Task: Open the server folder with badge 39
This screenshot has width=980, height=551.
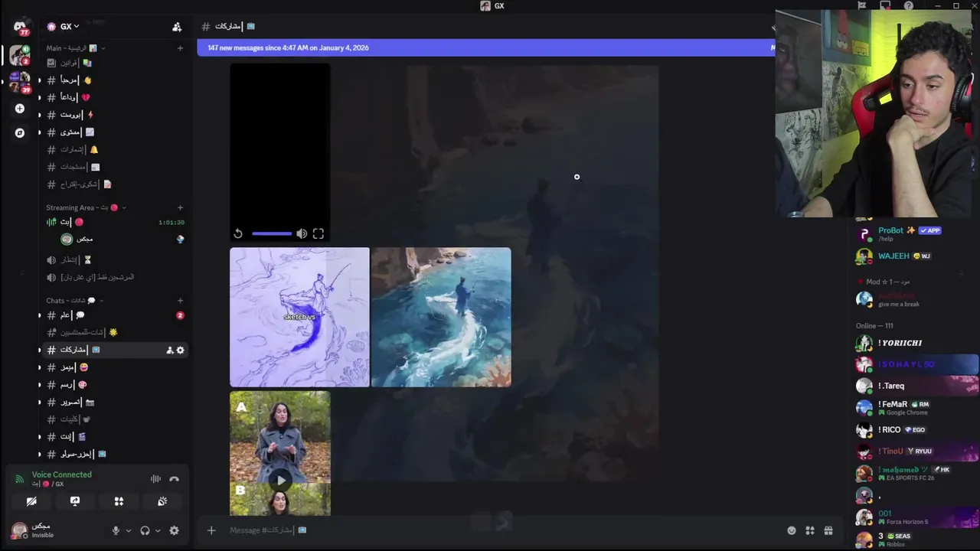Action: [x=19, y=83]
